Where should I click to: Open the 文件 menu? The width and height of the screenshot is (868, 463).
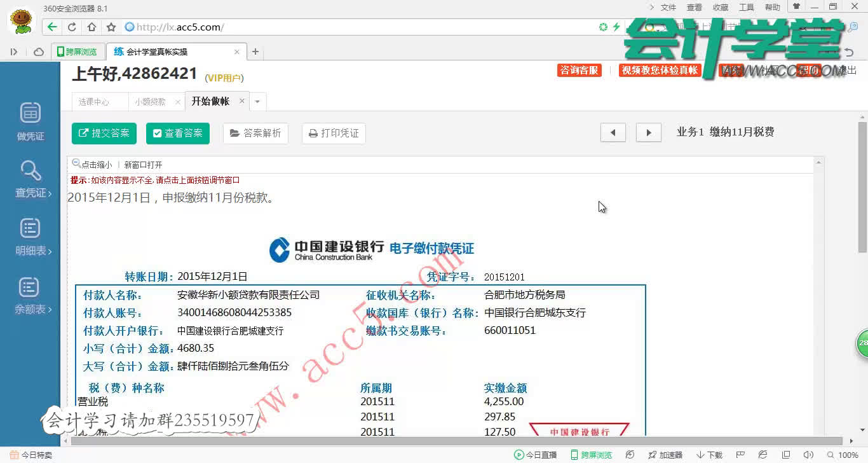tap(668, 8)
